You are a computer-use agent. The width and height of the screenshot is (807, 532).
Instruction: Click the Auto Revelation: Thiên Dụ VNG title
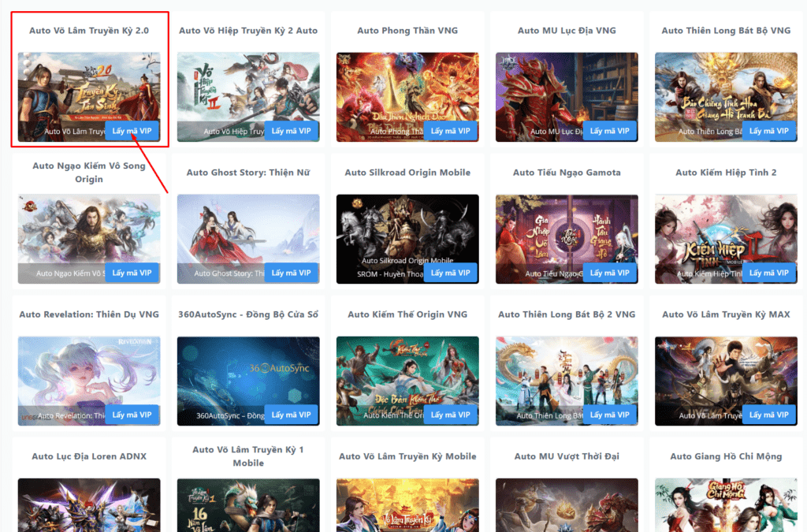pyautogui.click(x=89, y=314)
